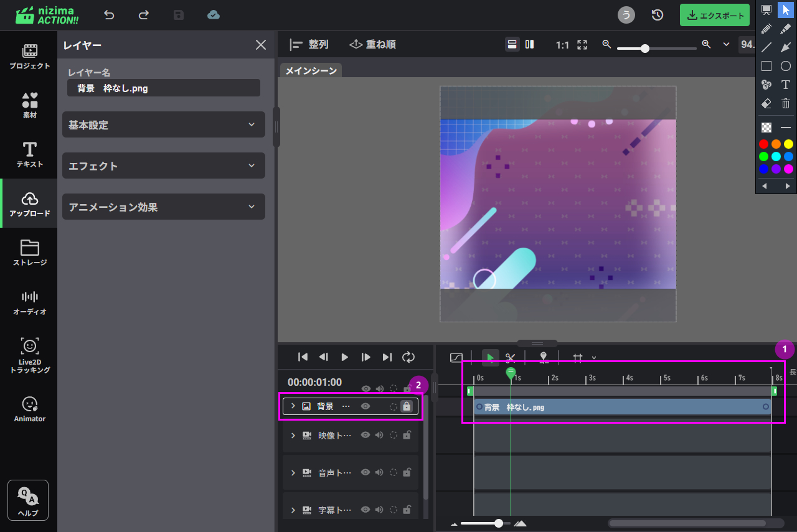
Task: Click the 整列 align button
Action: tap(309, 45)
